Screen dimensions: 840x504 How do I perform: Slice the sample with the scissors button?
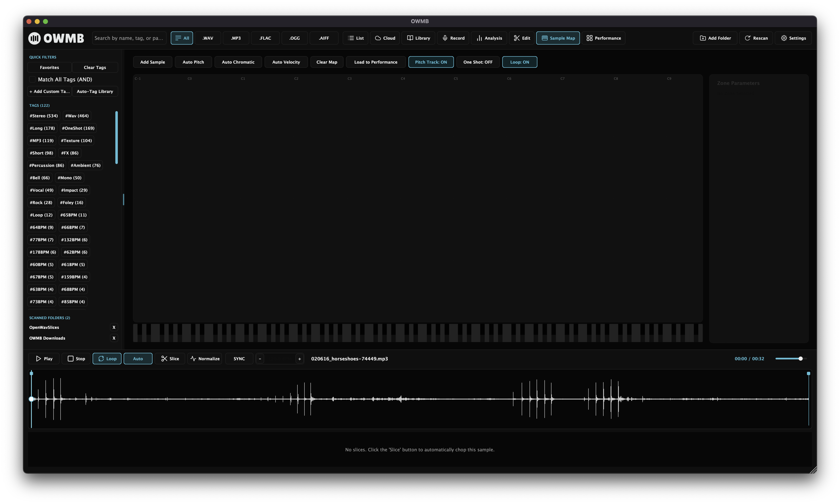170,359
